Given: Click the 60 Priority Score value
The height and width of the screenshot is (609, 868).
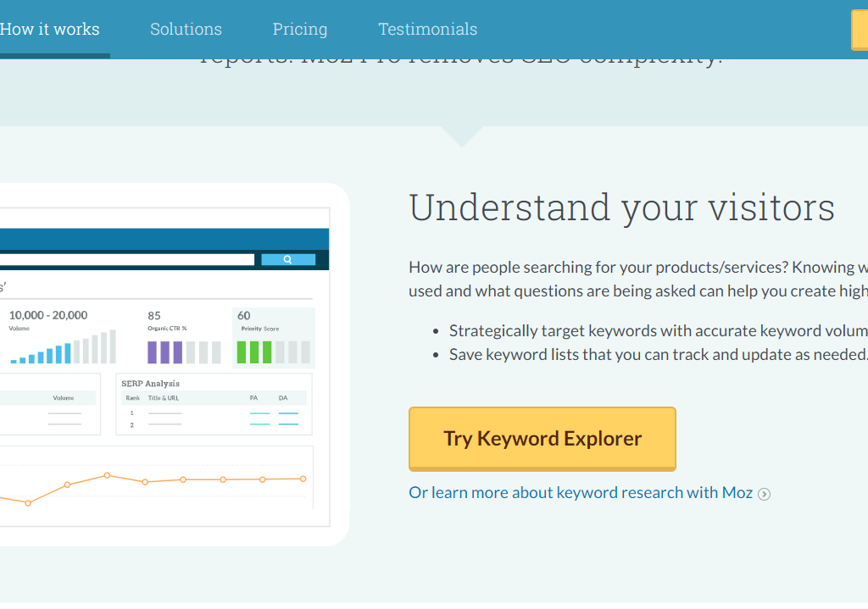Looking at the screenshot, I should [x=243, y=316].
